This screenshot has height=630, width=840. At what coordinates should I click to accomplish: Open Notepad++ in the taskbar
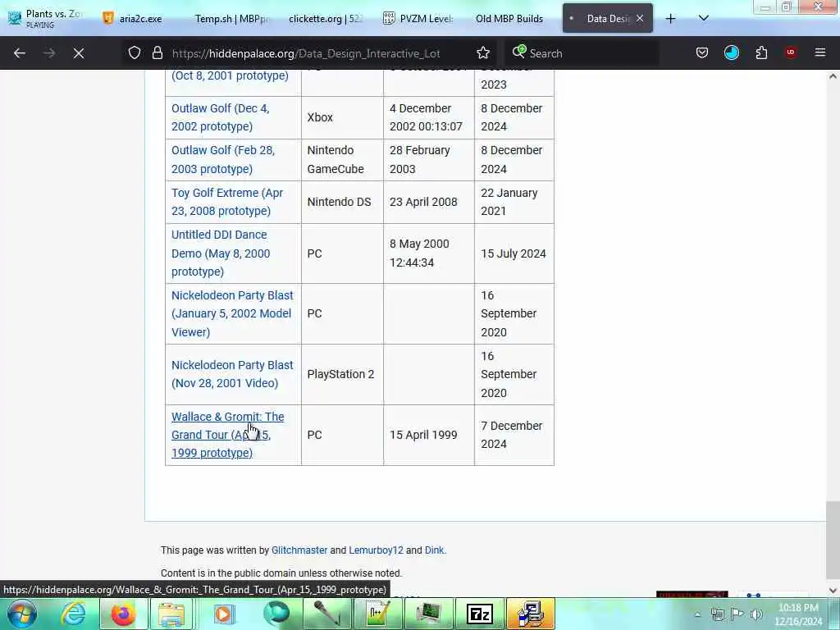(378, 614)
